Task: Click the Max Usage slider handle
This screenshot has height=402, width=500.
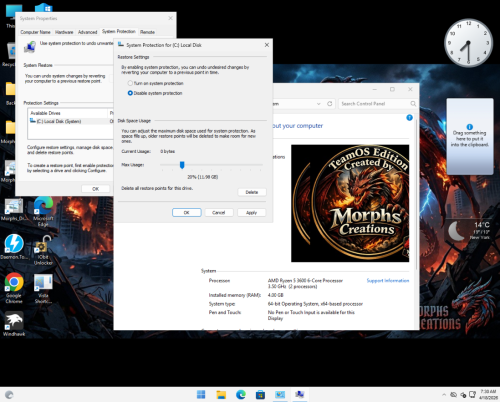Action: (x=182, y=165)
